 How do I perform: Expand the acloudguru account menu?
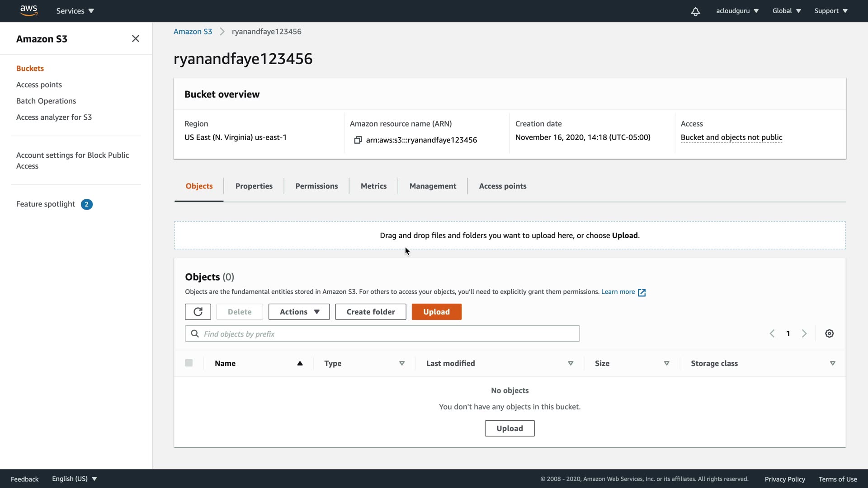click(737, 11)
